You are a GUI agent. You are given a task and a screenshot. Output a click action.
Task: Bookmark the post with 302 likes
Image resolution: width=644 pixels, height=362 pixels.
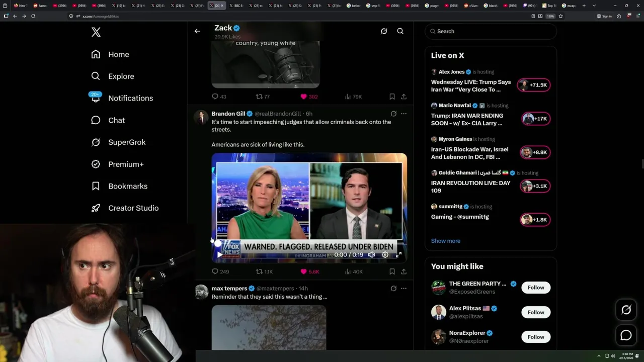392,97
